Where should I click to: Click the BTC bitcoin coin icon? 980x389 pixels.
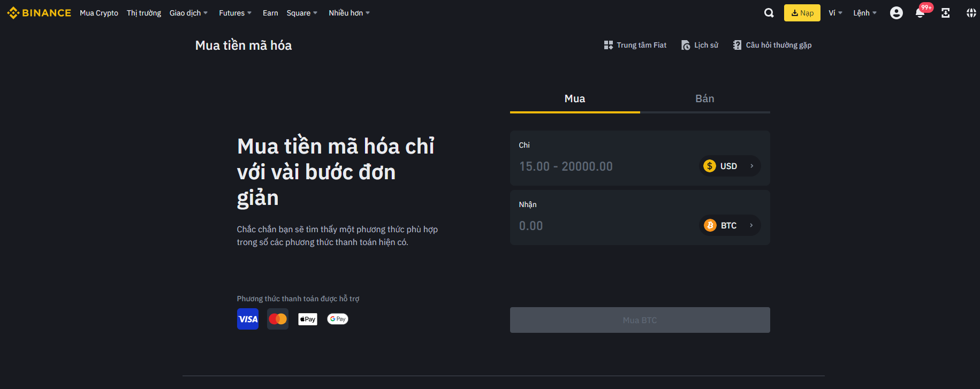point(710,225)
